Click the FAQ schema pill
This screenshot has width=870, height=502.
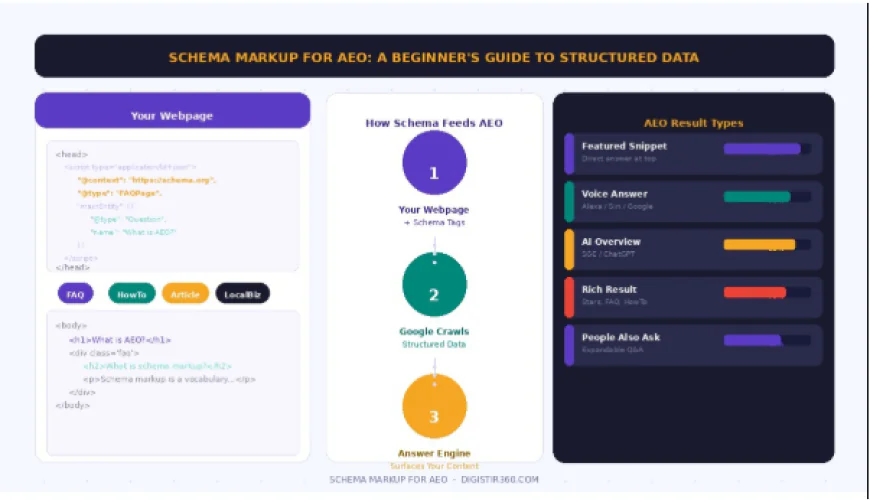point(75,293)
